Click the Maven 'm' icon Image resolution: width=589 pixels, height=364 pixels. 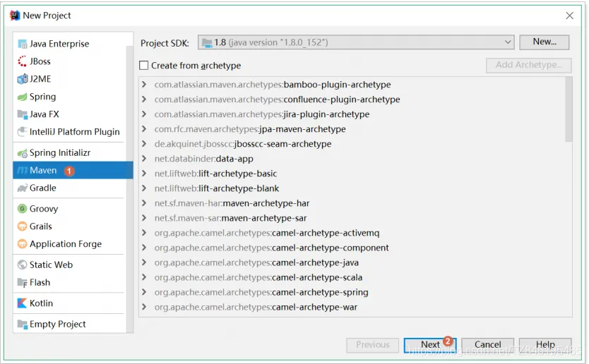(x=23, y=171)
